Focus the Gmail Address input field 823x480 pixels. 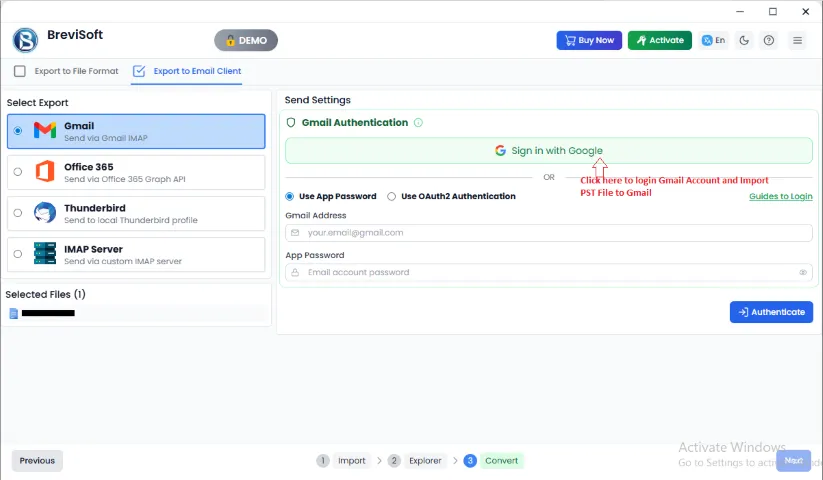(x=548, y=233)
